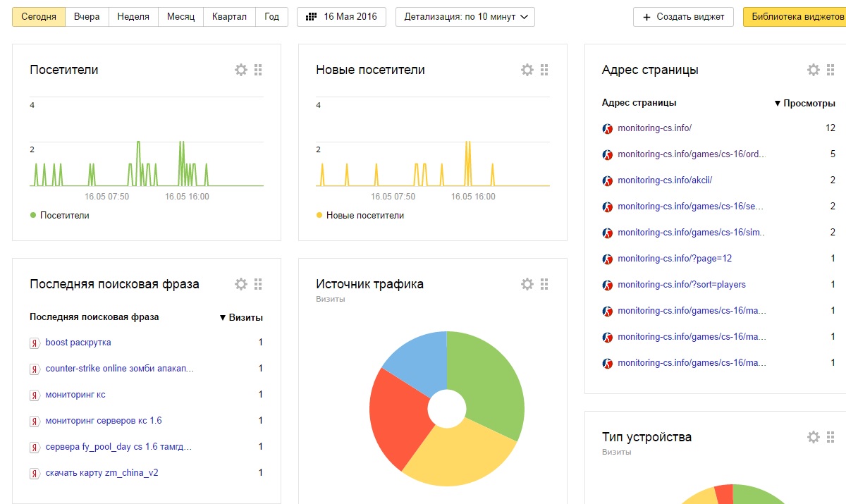Click yellow Новые посетители legend dot
This screenshot has height=504, width=846.
(x=319, y=215)
